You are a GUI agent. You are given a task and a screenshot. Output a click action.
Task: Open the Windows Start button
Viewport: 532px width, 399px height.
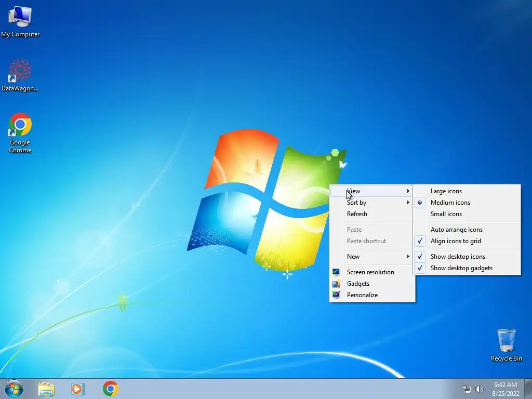coord(14,389)
